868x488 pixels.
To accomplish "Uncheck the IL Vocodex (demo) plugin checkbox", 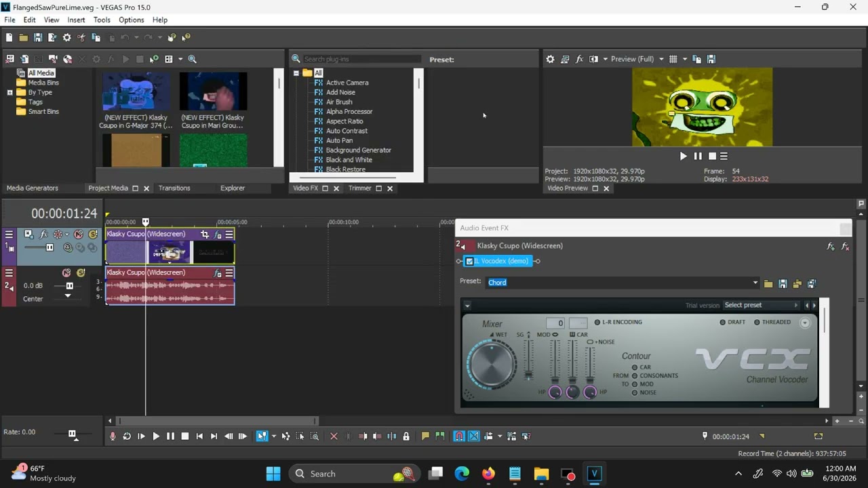I will (x=469, y=261).
